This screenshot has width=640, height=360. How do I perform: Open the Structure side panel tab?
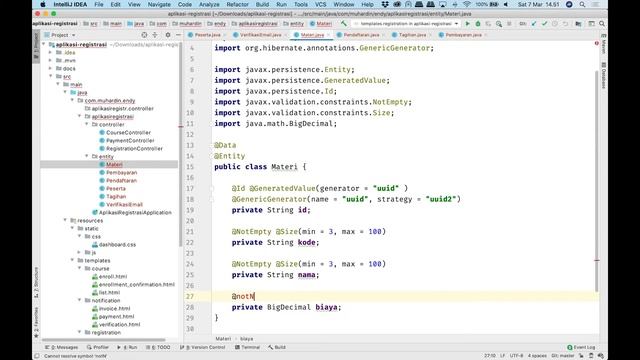[x=36, y=282]
